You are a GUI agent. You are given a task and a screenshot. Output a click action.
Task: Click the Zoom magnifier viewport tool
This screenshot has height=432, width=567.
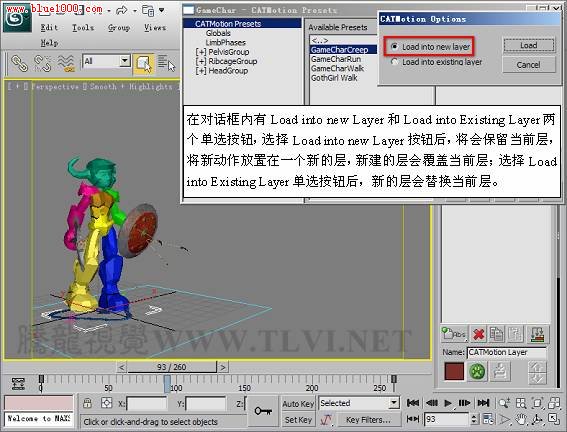pyautogui.click(x=504, y=403)
